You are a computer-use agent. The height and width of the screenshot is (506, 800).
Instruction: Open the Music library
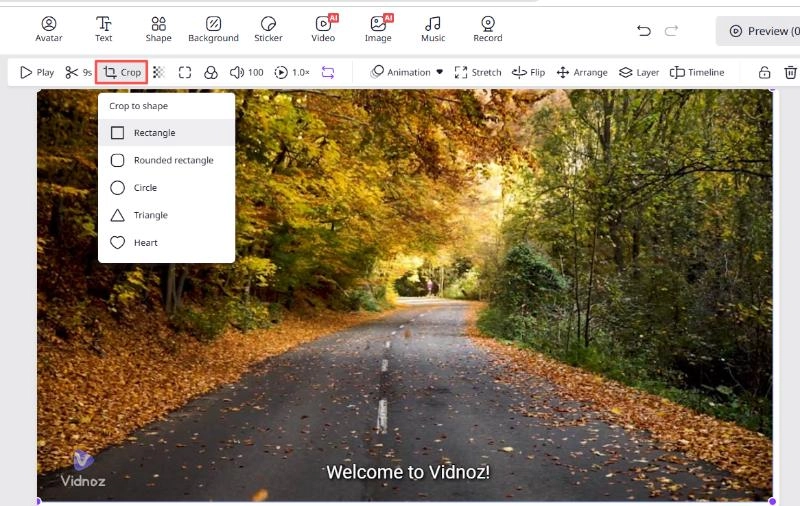point(433,29)
